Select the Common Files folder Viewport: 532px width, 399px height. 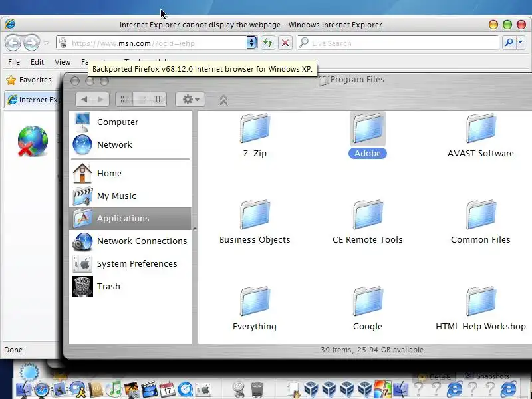[x=481, y=222]
